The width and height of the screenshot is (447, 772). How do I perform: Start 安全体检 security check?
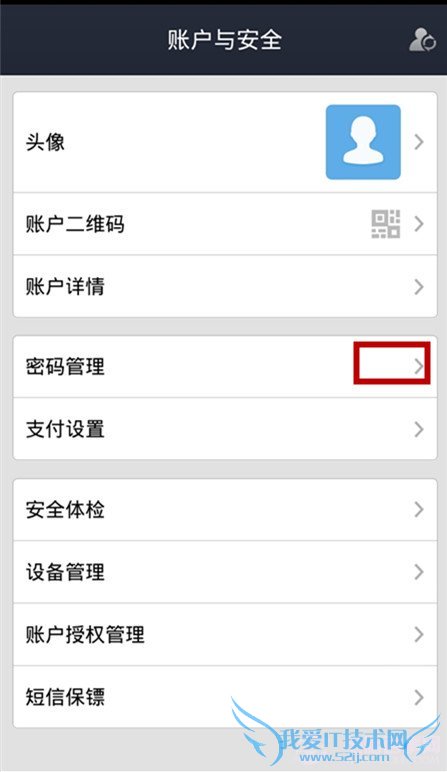[225, 510]
